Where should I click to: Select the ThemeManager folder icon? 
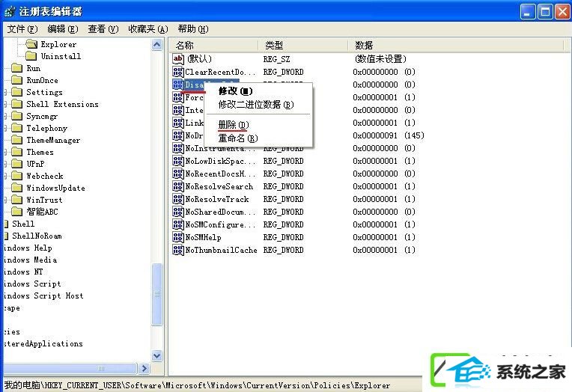click(x=16, y=140)
